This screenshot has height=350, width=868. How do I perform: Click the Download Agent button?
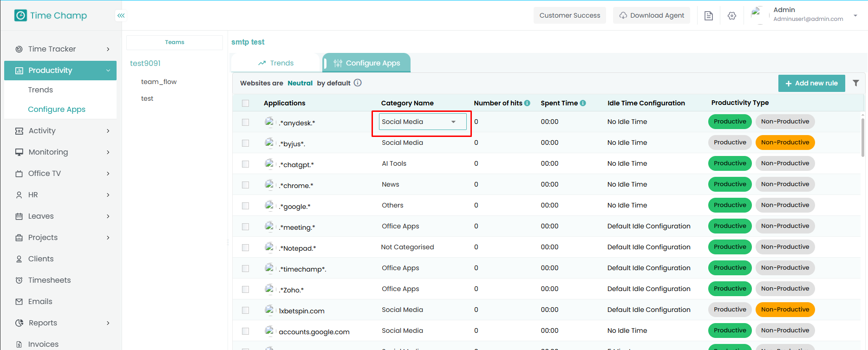(x=652, y=16)
